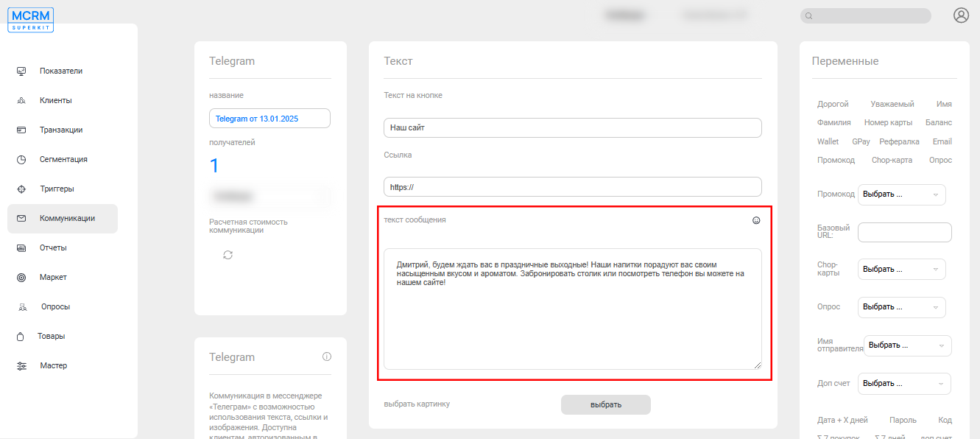
Task: Click the message area resize handle
Action: (x=757, y=365)
